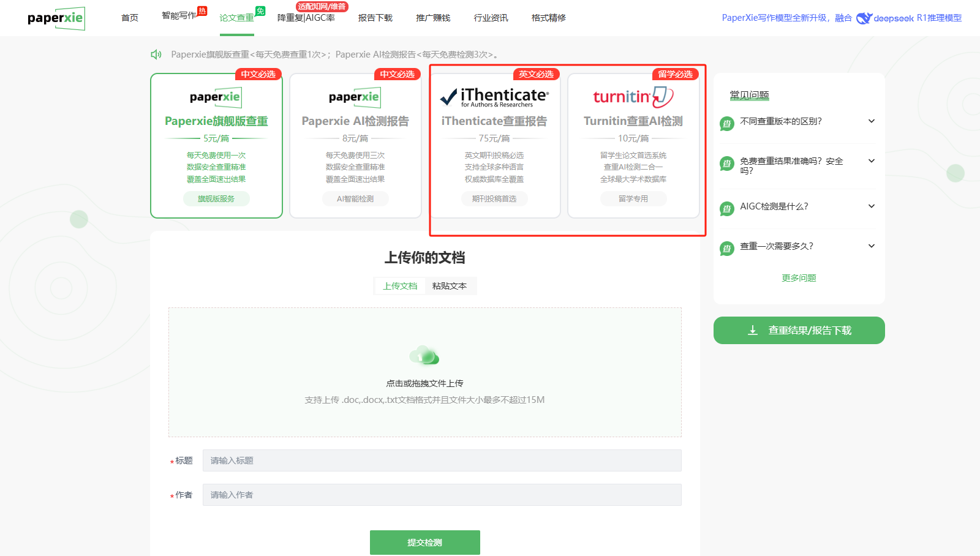
Task: Click icon beside AIGC检测是什么 question
Action: [x=727, y=209]
